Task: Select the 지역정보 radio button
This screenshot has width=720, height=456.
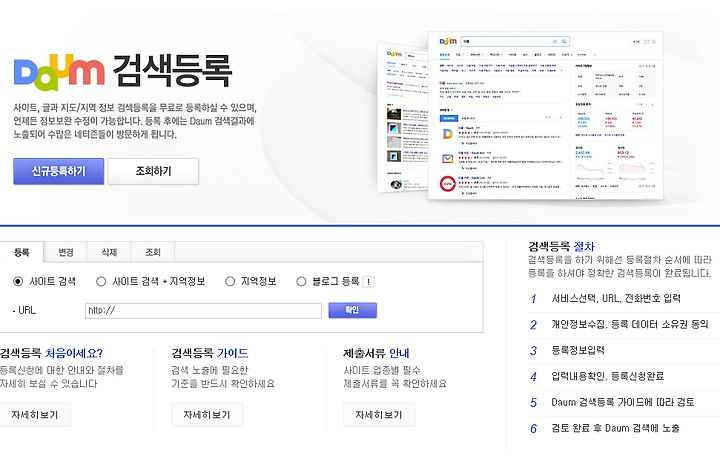Action: [230, 281]
